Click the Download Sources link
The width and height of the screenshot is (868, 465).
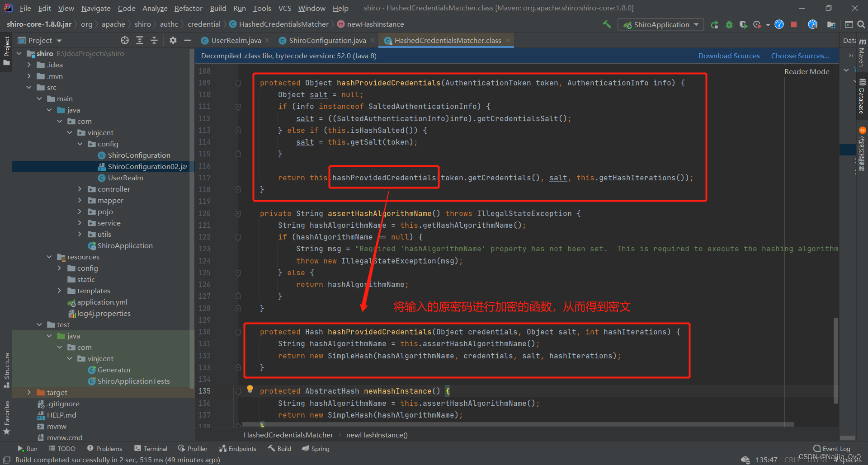click(729, 56)
